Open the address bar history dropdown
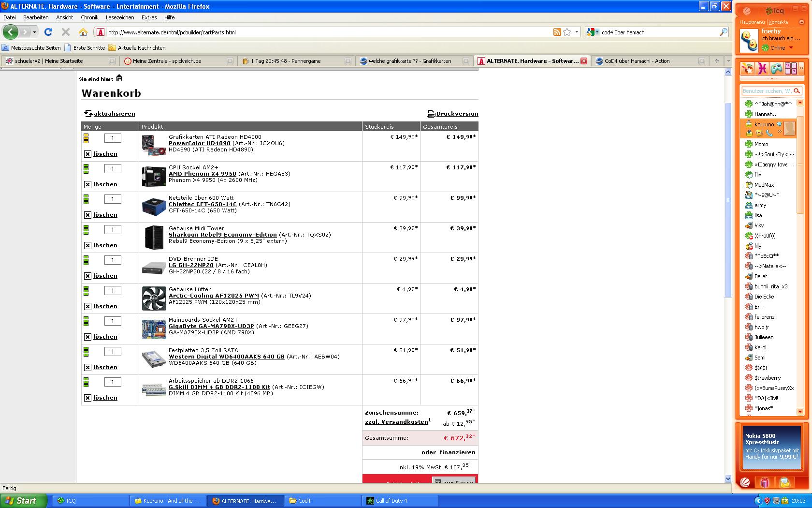 (x=577, y=32)
